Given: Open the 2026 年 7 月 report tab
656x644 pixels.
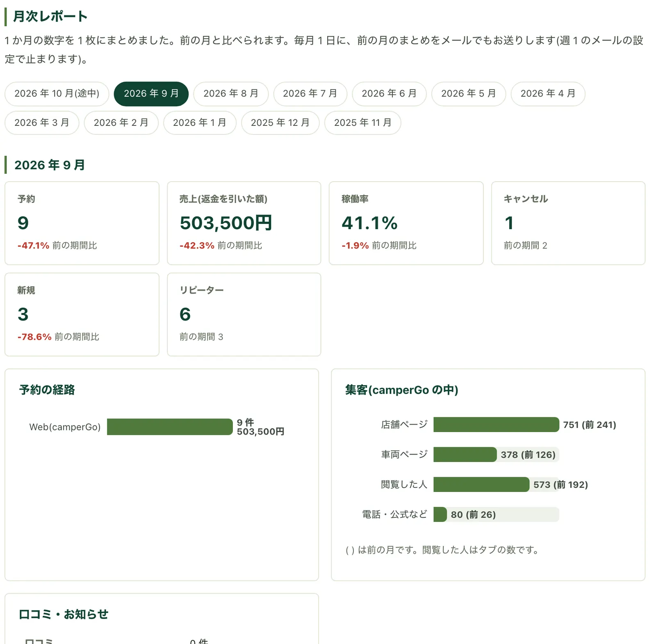Looking at the screenshot, I should [310, 94].
